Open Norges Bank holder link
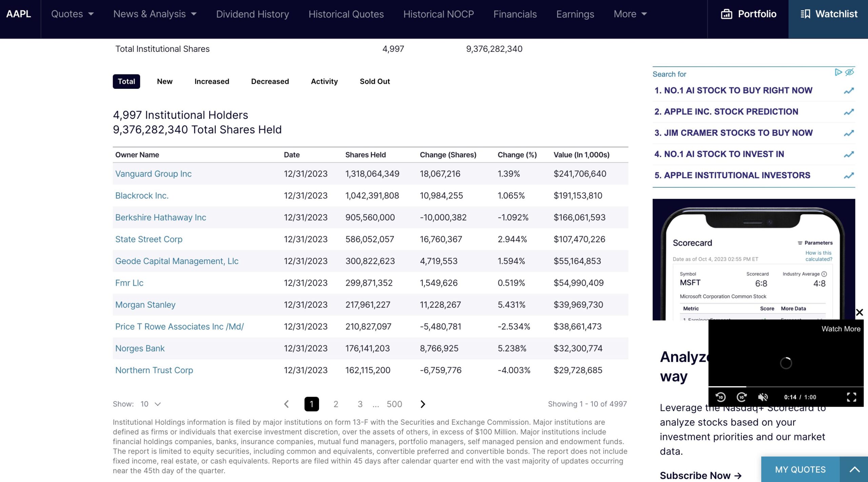 coord(140,348)
